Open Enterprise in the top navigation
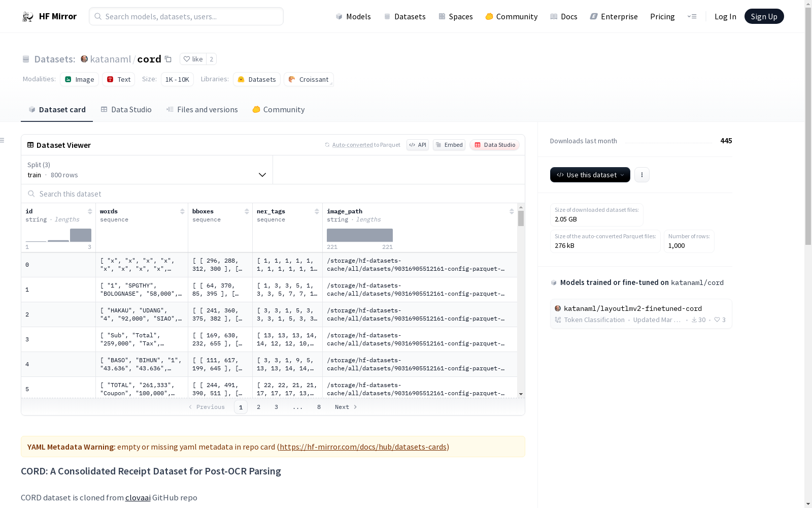 coord(614,17)
